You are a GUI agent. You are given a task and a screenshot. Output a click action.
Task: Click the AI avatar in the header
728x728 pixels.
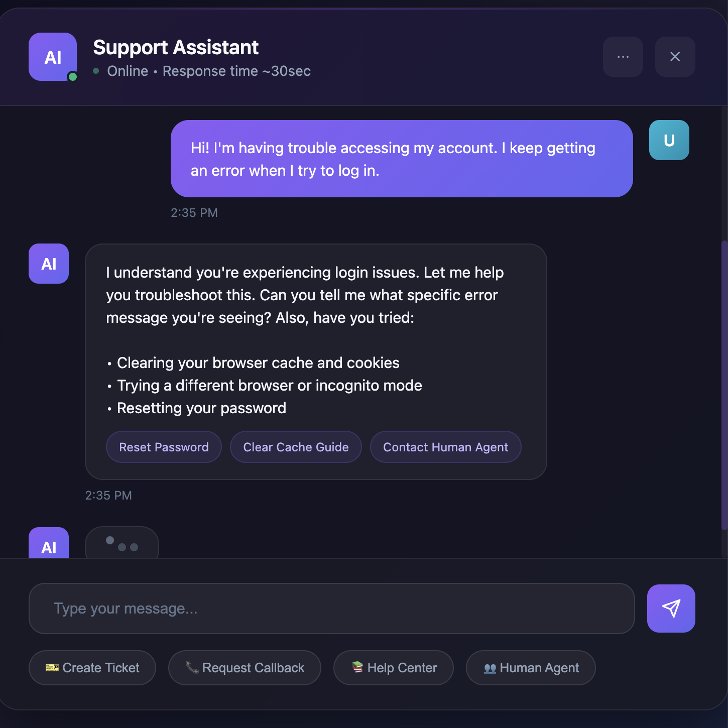pos(52,57)
